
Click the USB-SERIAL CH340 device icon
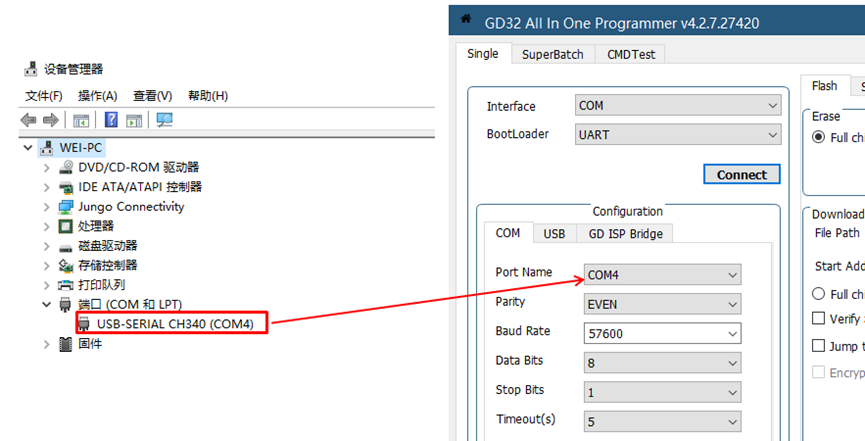click(85, 324)
